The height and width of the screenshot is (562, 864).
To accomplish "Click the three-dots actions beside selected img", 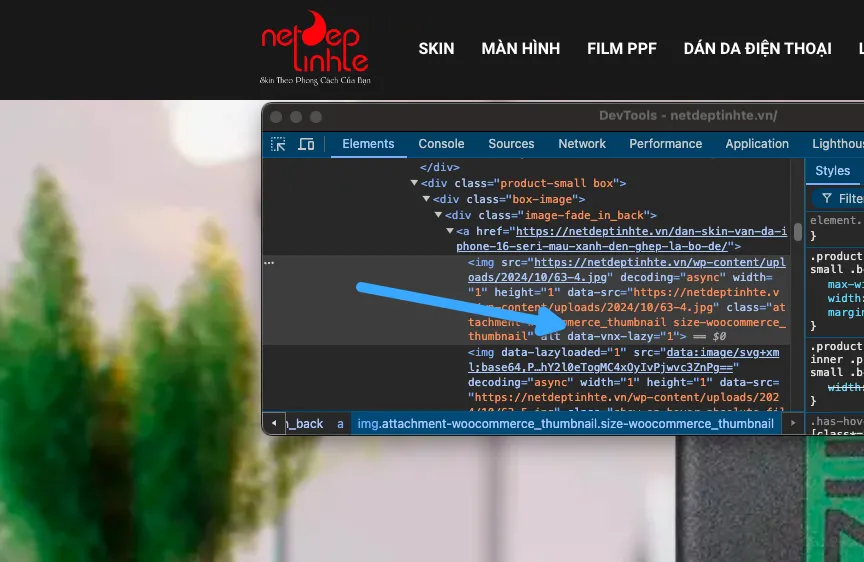I will click(x=269, y=263).
